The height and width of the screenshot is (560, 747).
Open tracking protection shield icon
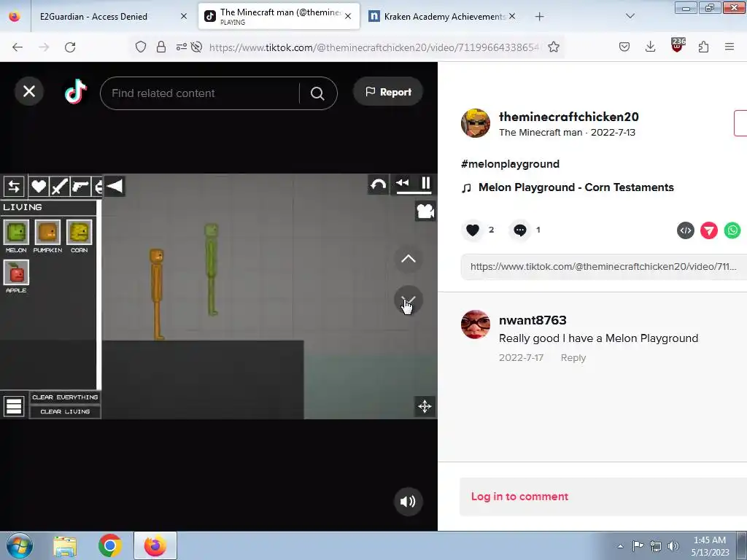click(x=141, y=47)
